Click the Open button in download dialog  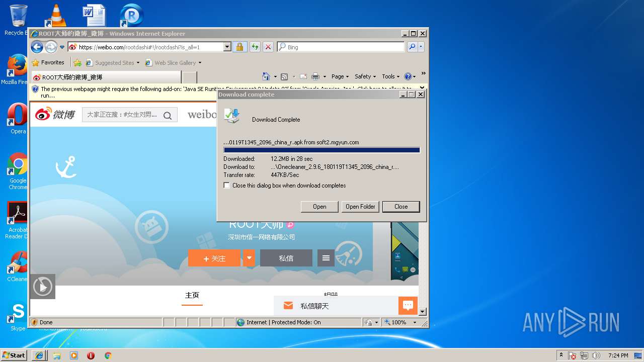pos(319,207)
